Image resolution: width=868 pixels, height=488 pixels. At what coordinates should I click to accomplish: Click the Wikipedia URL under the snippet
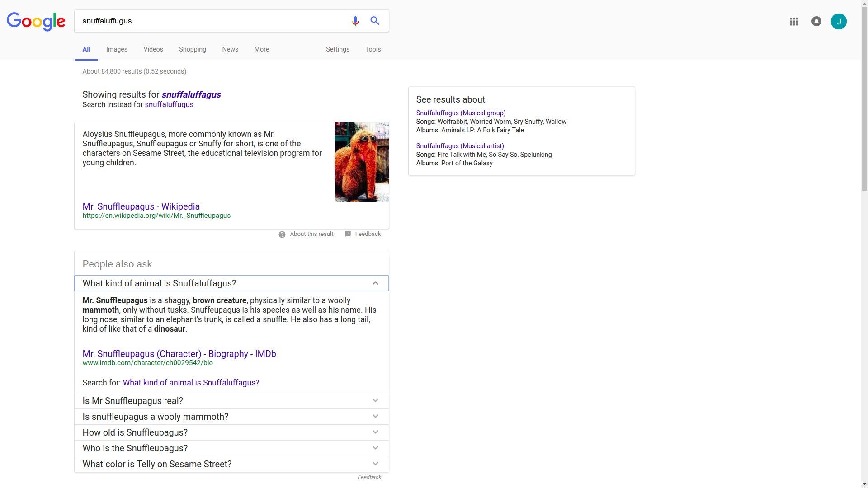click(156, 216)
